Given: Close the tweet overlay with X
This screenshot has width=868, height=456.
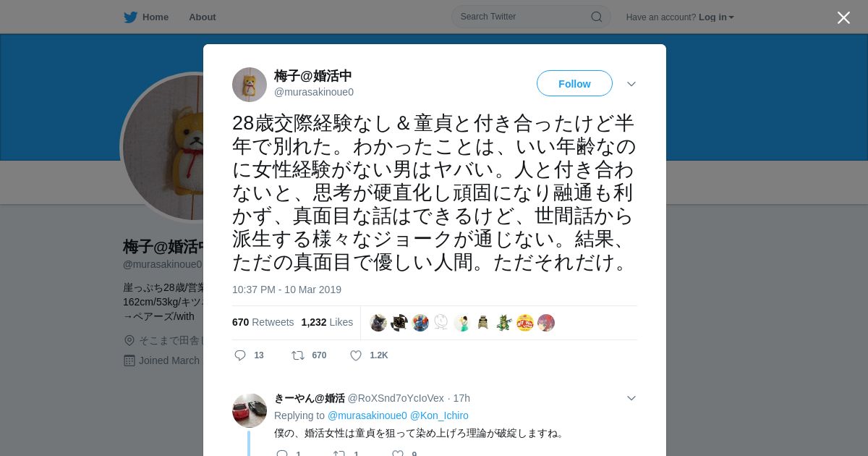Looking at the screenshot, I should 843,17.
